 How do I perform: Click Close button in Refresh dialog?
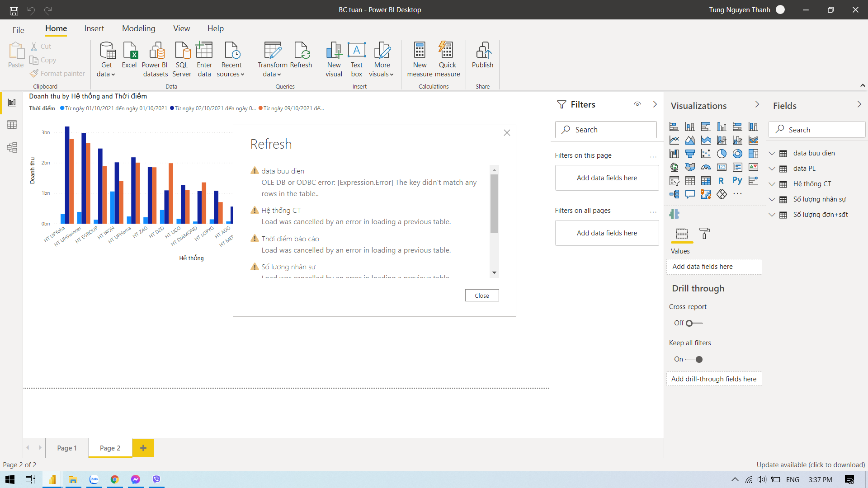click(x=482, y=296)
